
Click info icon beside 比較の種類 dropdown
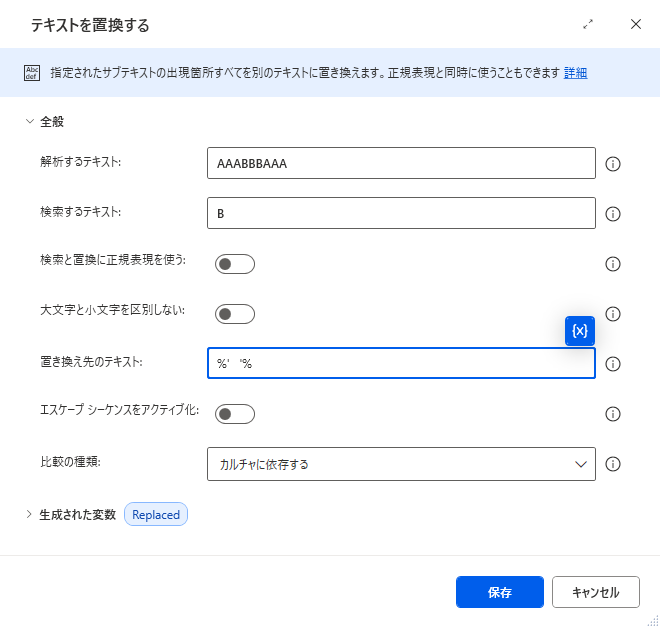pyautogui.click(x=612, y=464)
